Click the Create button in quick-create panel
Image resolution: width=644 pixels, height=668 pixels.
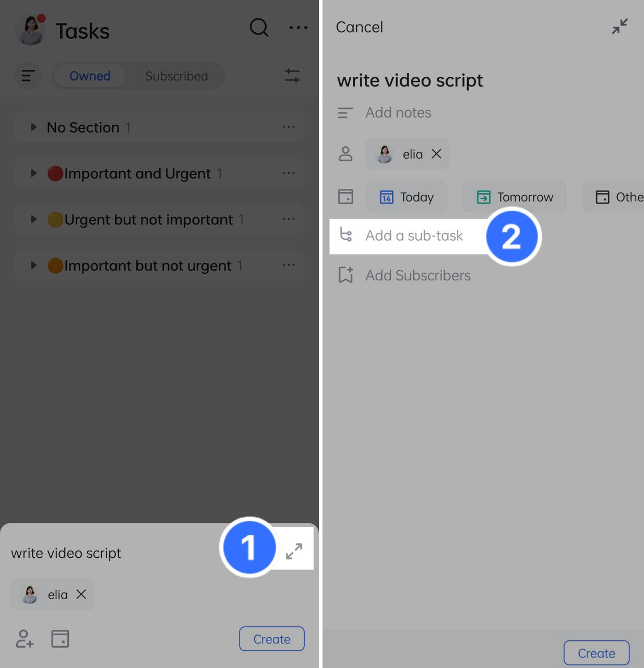272,639
